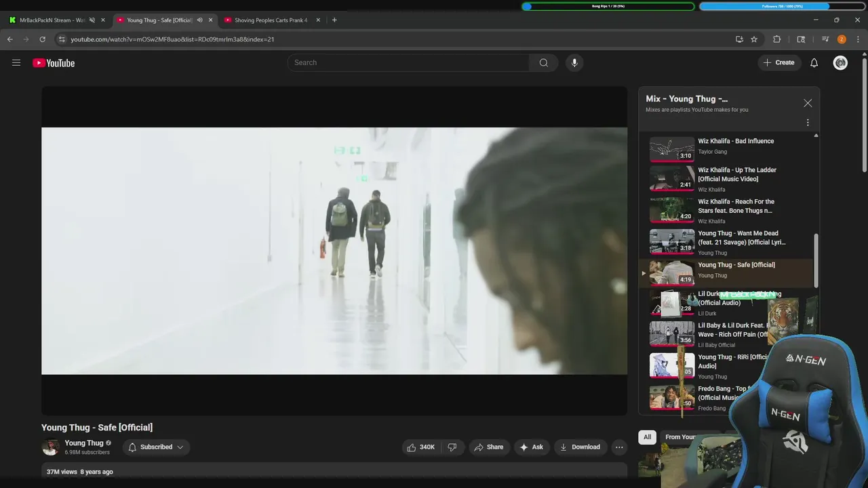Screen dimensions: 868x488
Task: Select the Young Thug - Safe tab
Action: [x=159, y=20]
